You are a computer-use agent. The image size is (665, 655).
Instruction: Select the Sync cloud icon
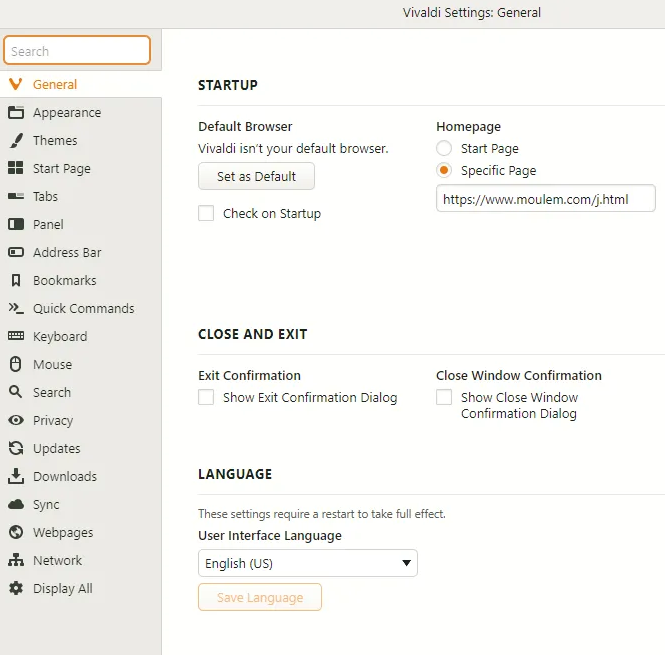(16, 505)
